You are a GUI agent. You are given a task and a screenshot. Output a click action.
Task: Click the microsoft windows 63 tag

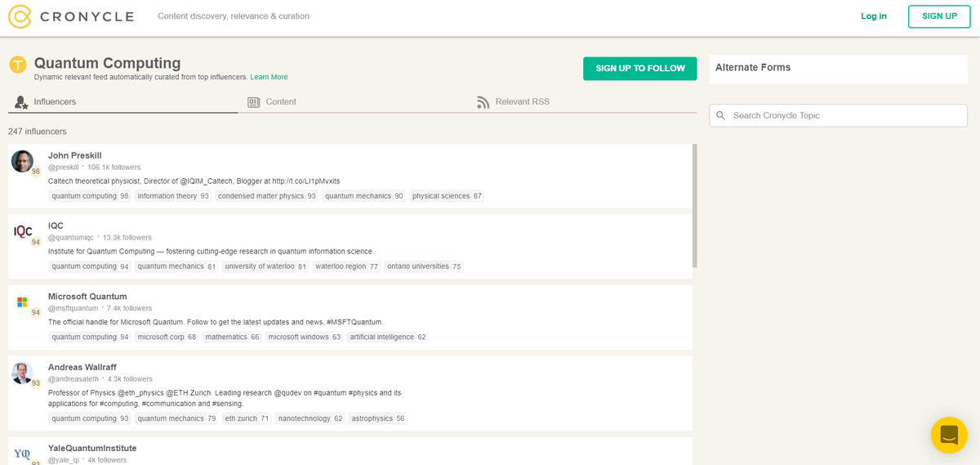click(304, 337)
